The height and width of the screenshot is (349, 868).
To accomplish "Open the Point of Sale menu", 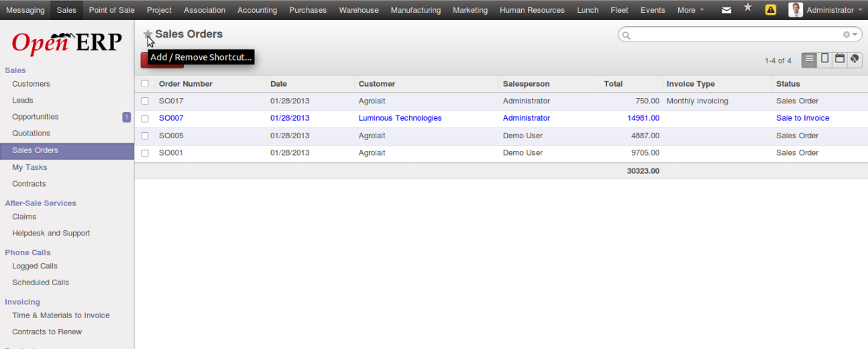I will click(112, 10).
